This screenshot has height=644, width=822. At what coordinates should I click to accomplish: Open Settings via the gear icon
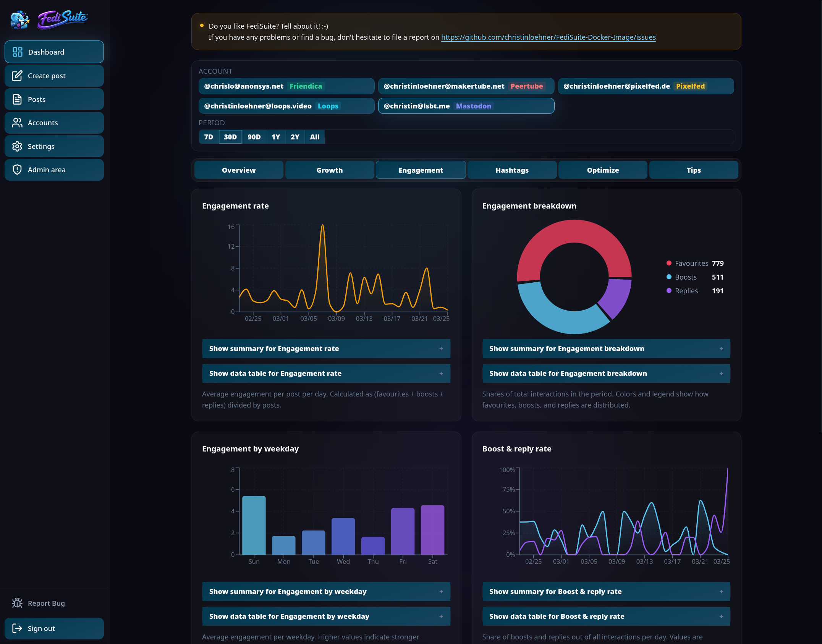(x=17, y=146)
